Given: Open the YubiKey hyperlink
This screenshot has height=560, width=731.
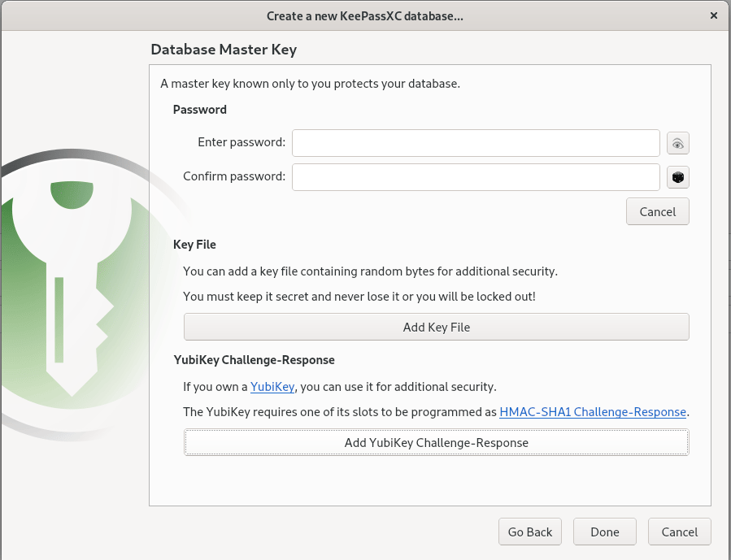Looking at the screenshot, I should [272, 387].
